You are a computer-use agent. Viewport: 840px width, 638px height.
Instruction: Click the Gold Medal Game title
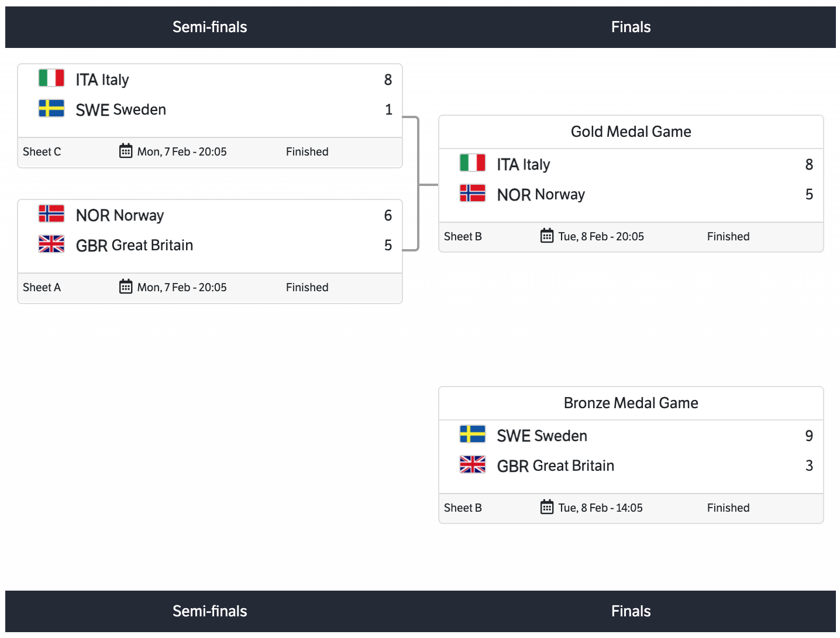tap(631, 132)
